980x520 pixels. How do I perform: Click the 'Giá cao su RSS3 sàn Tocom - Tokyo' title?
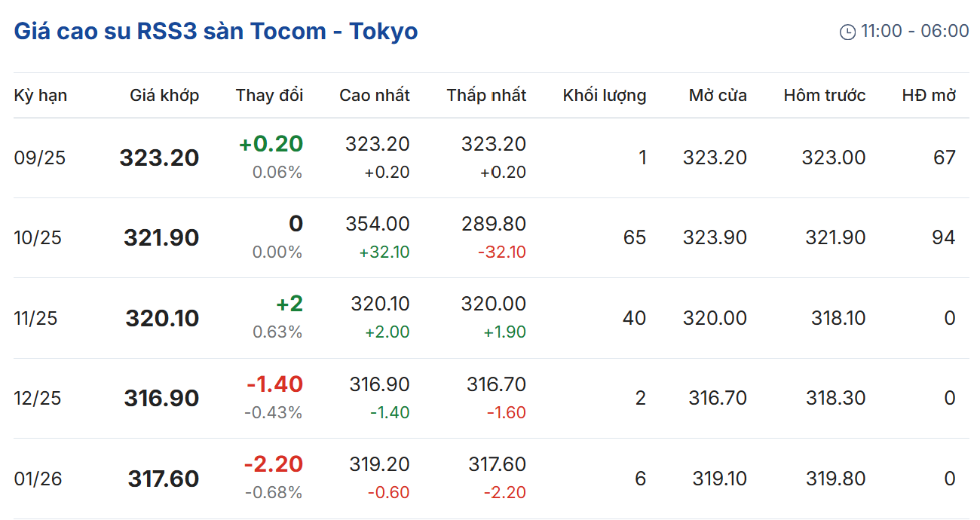(x=216, y=32)
